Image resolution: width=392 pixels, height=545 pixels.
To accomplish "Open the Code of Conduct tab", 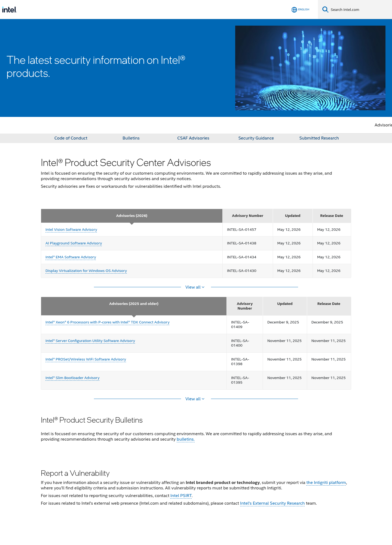I will tap(71, 138).
